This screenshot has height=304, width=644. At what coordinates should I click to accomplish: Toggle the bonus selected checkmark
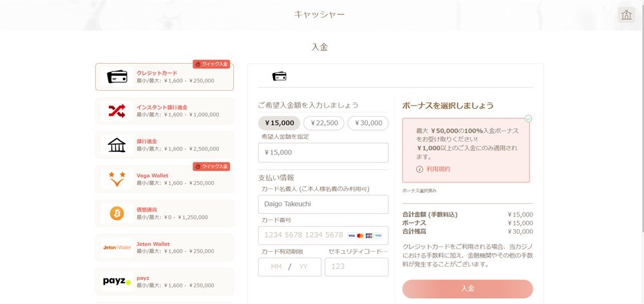pyautogui.click(x=529, y=119)
